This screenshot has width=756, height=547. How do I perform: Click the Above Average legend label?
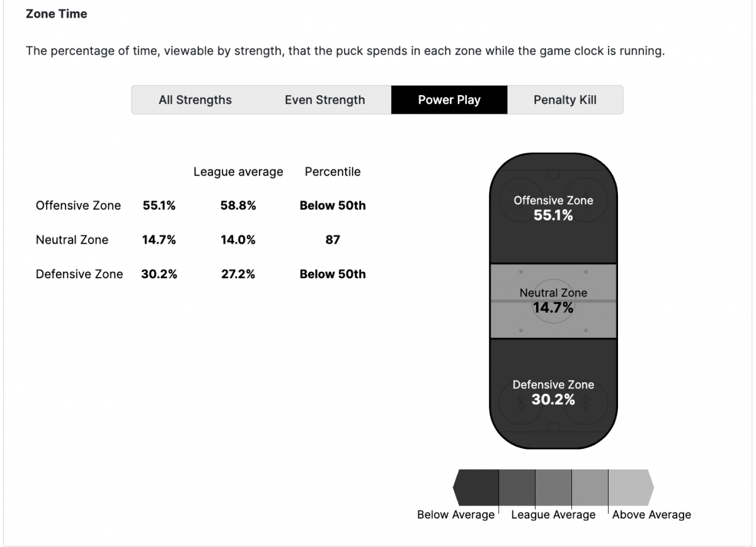pos(651,515)
